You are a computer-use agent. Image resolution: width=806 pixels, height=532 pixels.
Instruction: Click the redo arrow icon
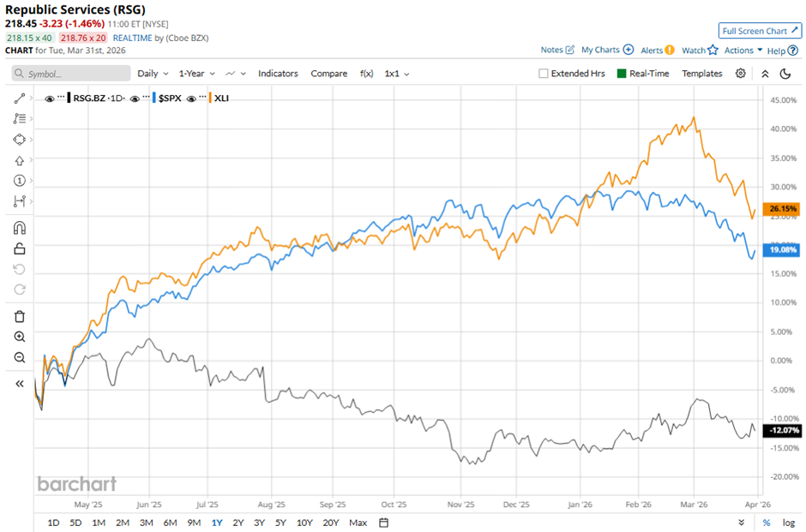coord(20,290)
